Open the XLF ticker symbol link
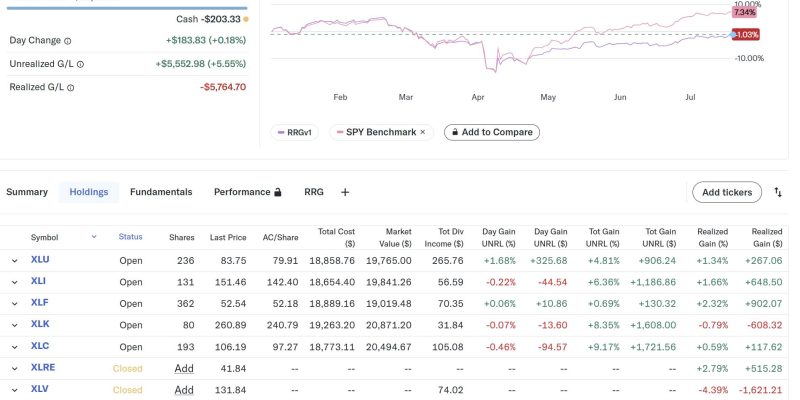This screenshot has width=800, height=400. coord(40,303)
